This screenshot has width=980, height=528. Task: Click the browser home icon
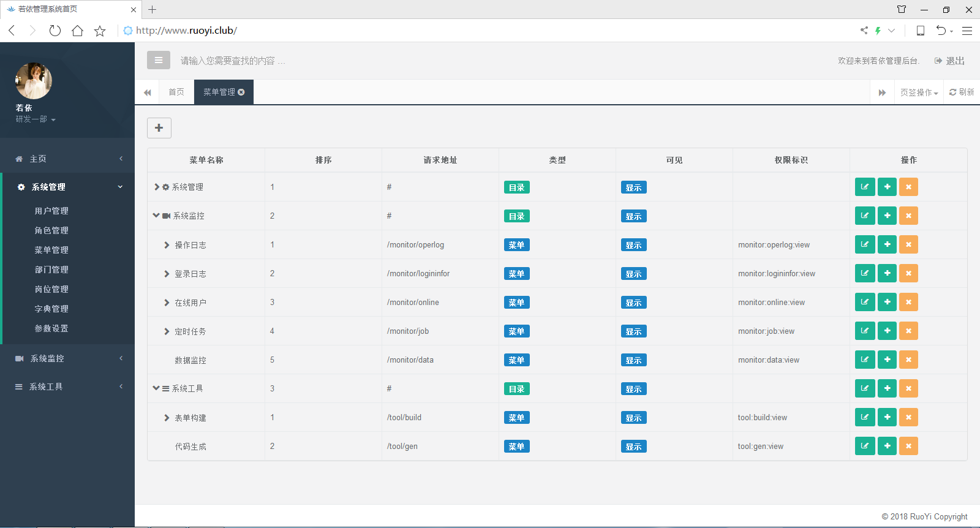pyautogui.click(x=77, y=31)
